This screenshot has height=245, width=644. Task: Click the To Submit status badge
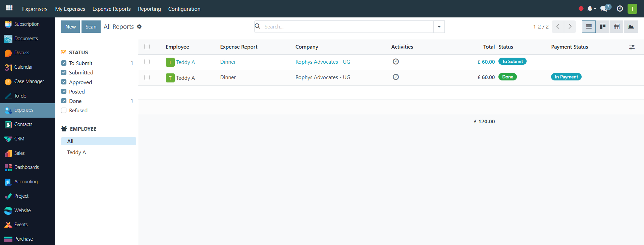(x=513, y=61)
